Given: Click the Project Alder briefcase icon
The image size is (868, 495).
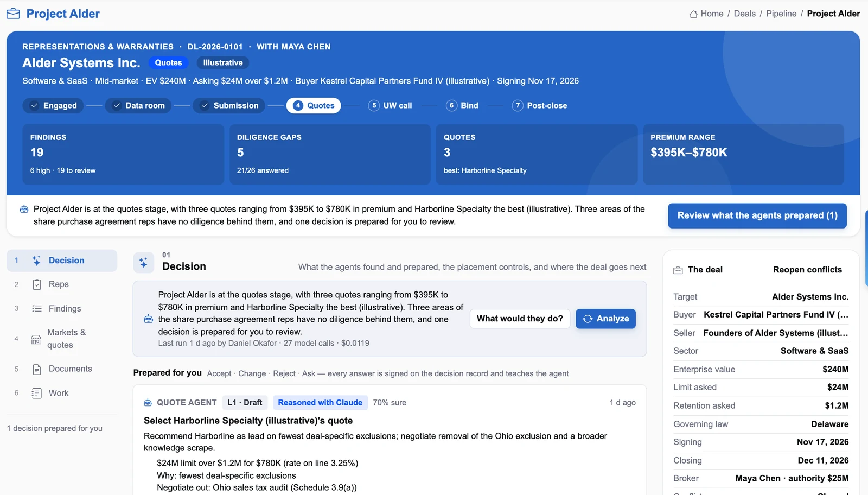Looking at the screenshot, I should (x=13, y=14).
